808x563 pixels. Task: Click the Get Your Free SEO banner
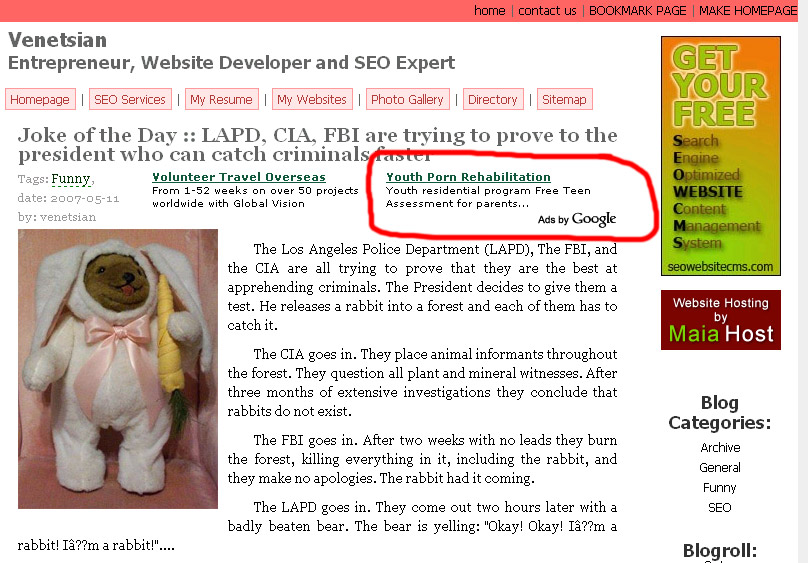coord(720,156)
